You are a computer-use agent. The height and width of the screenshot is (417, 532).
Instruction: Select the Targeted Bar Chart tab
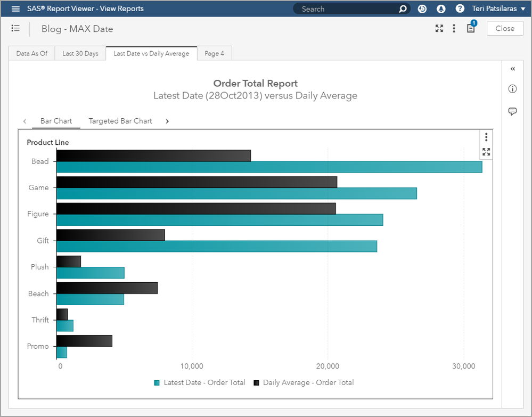pyautogui.click(x=120, y=121)
